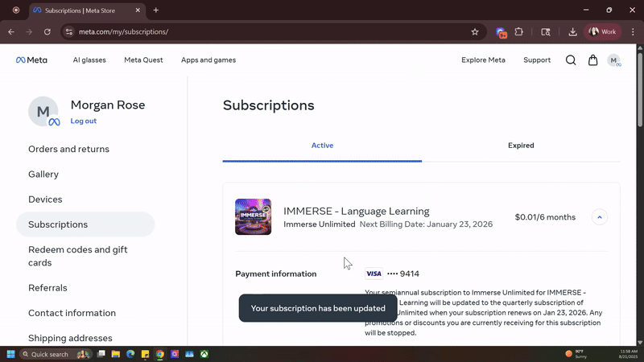
Task: Open the profile avatar menu in header
Action: (613, 60)
